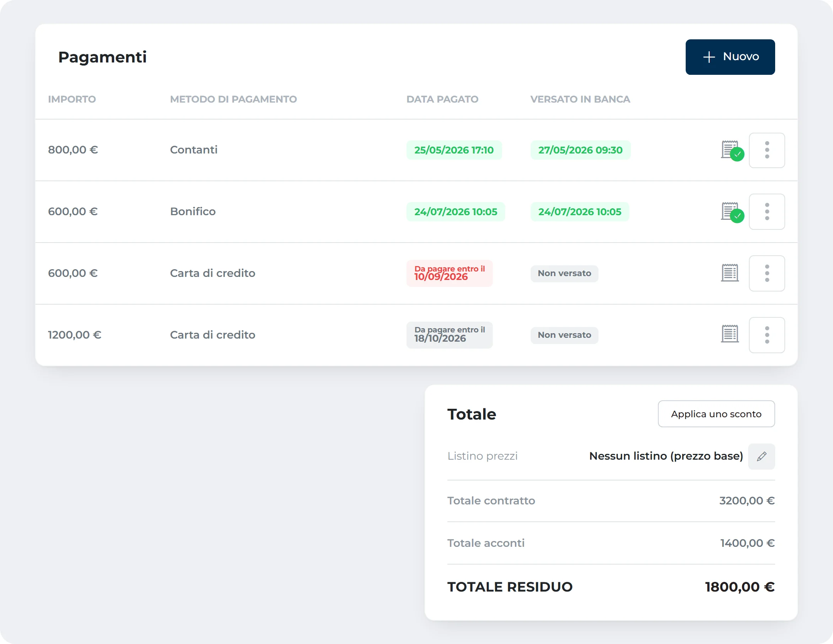Screen dimensions: 833x644
Task: Select the 800,00 € amount cell
Action: (73, 150)
